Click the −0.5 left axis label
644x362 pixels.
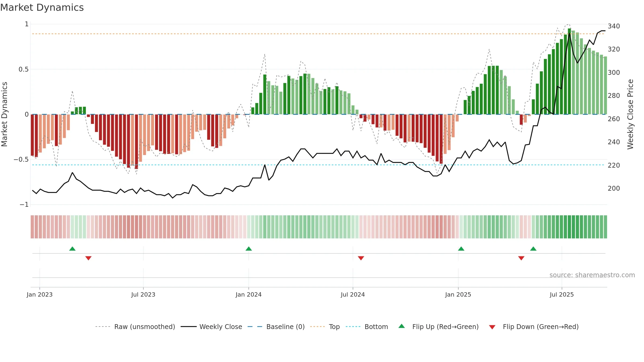point(21,160)
